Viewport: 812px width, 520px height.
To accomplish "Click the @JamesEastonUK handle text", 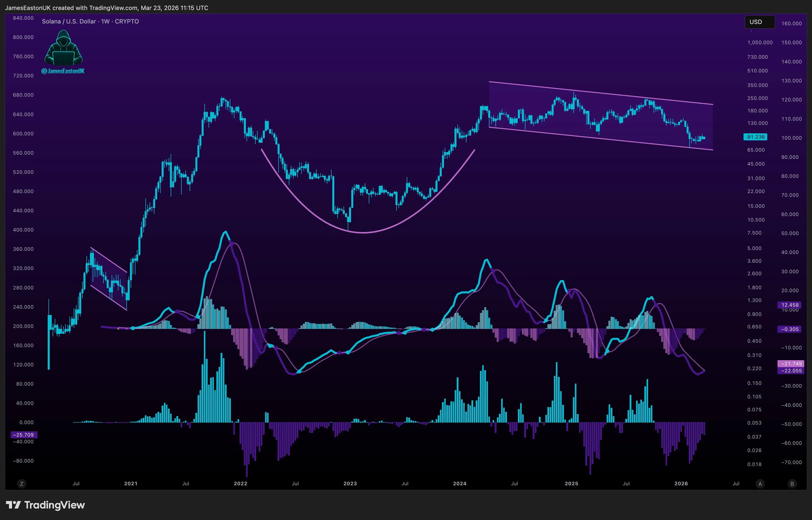I will pyautogui.click(x=63, y=71).
